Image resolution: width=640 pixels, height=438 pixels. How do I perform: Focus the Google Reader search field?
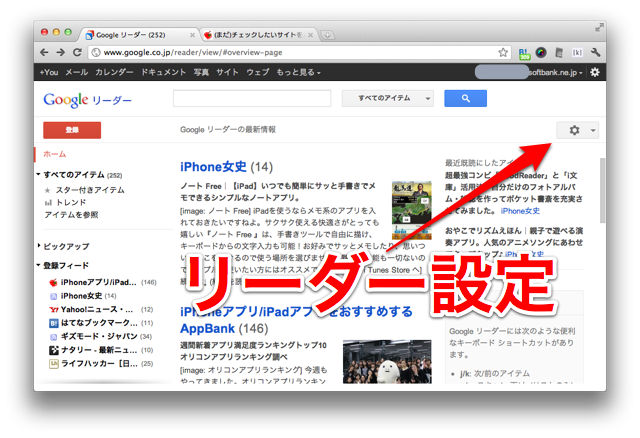click(252, 98)
